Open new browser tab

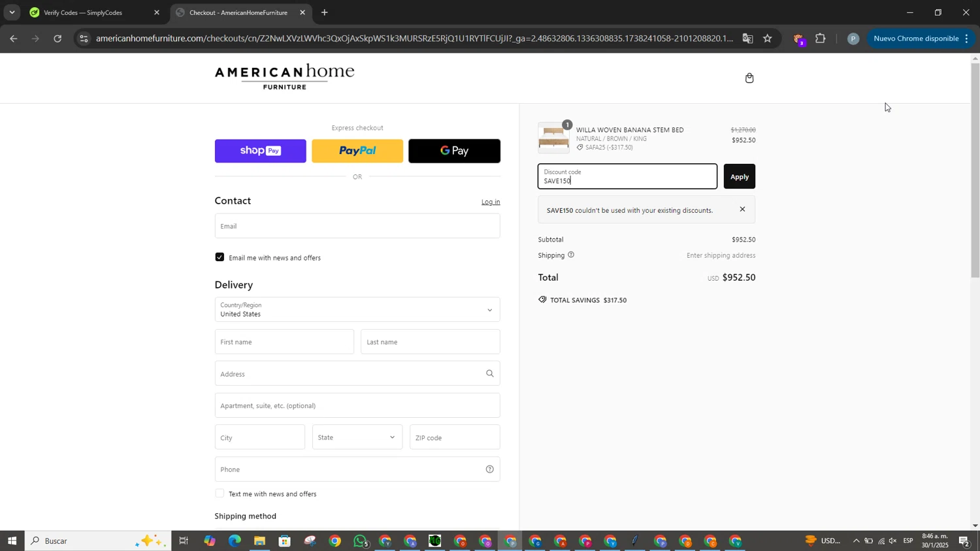(325, 12)
